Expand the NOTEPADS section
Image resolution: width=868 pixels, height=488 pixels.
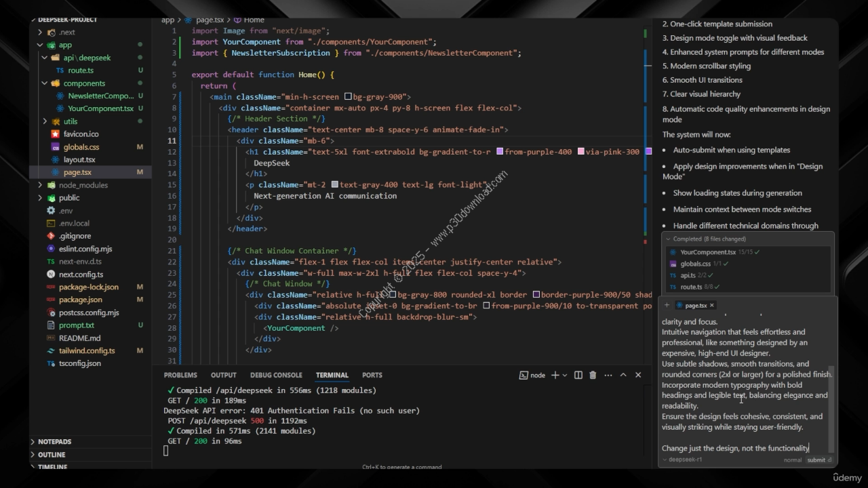point(54,442)
